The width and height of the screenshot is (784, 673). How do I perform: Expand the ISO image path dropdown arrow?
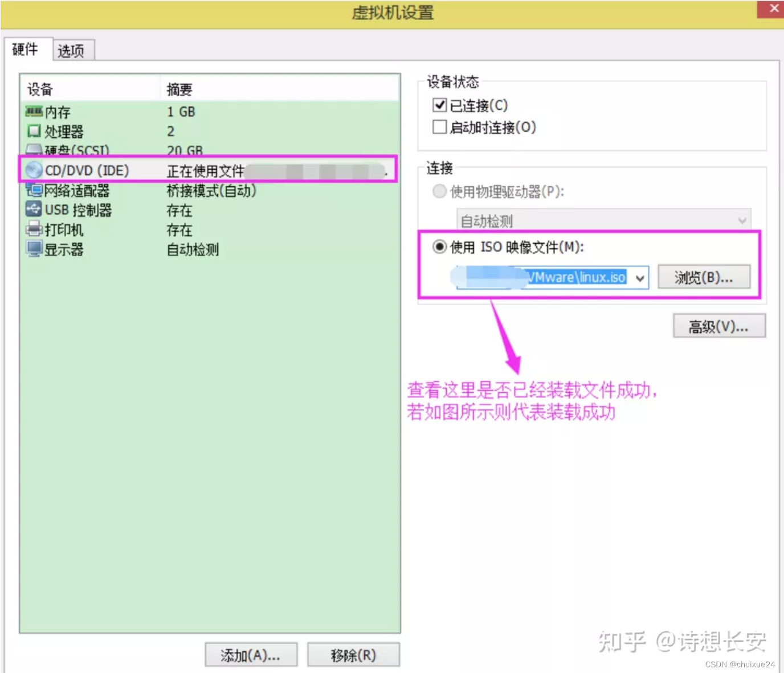(x=640, y=278)
